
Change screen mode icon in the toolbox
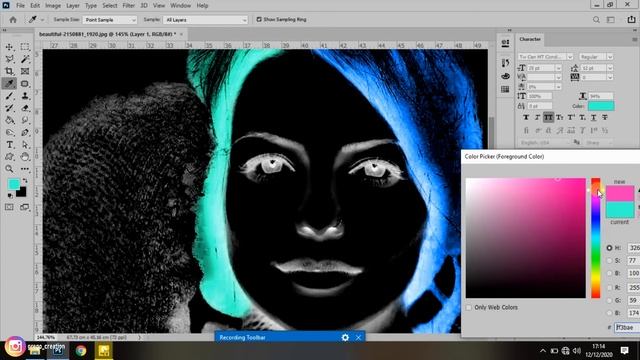pos(25,207)
